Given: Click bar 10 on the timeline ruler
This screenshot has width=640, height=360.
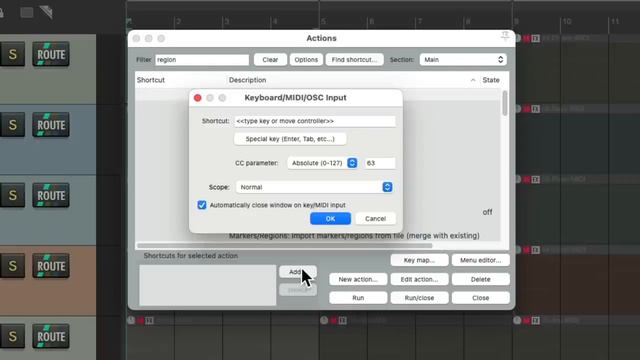Looking at the screenshot, I should (x=567, y=21).
